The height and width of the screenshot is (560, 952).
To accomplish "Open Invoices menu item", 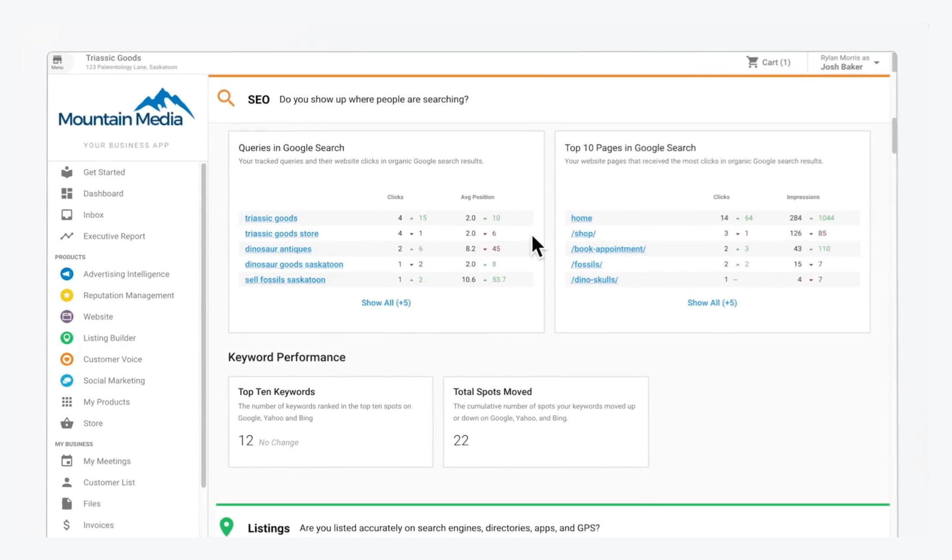I will tap(98, 525).
